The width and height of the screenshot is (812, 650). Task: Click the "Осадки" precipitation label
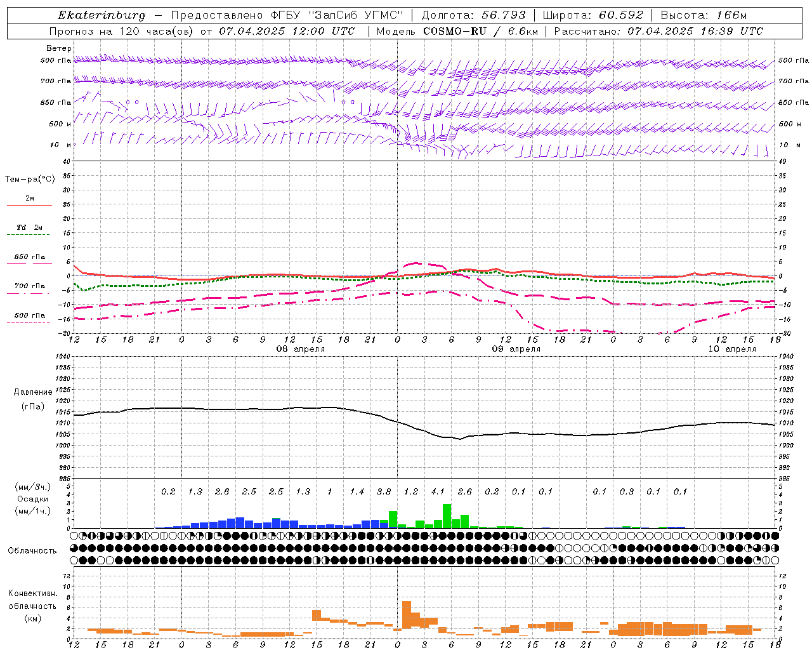33,499
